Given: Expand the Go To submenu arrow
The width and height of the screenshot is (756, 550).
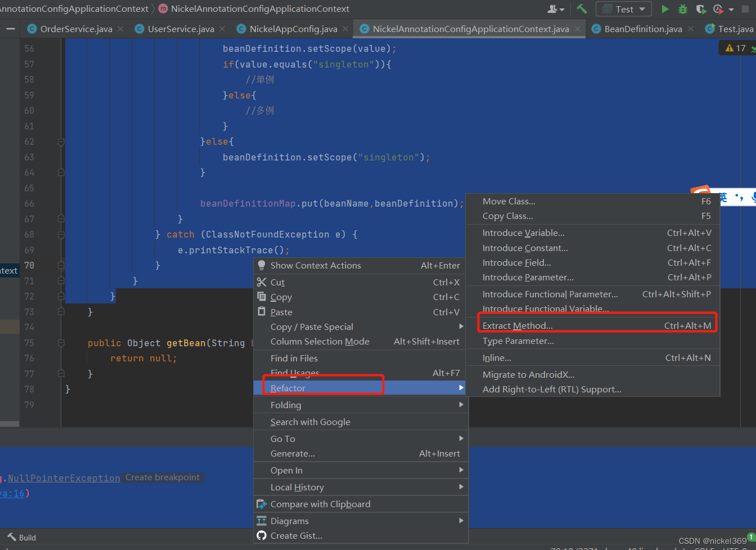Looking at the screenshot, I should 461,439.
